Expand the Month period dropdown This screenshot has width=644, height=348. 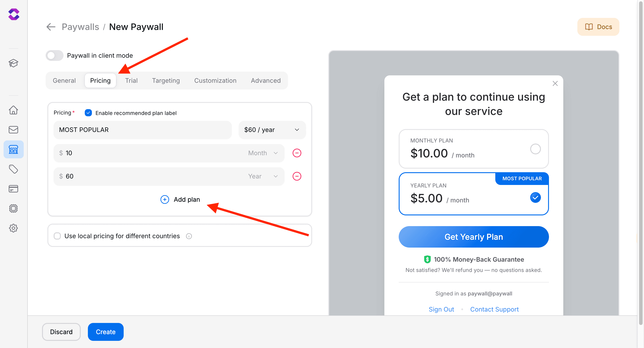pyautogui.click(x=263, y=153)
